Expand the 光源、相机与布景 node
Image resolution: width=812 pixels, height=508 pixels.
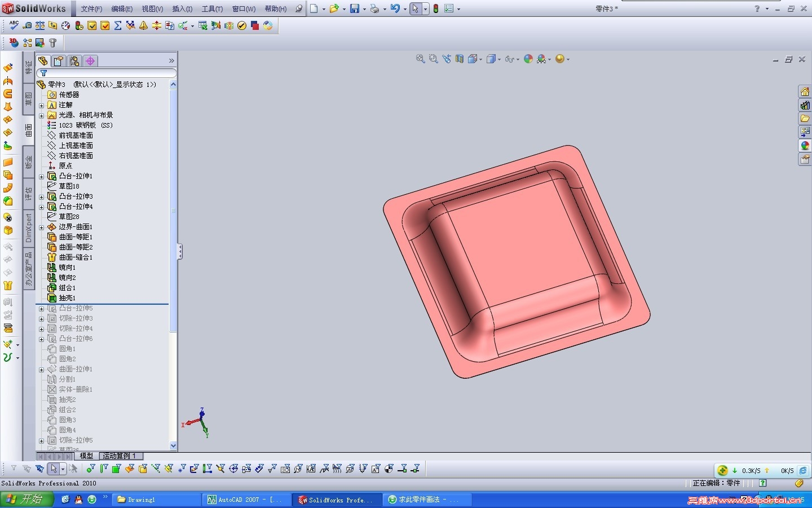[x=41, y=115]
